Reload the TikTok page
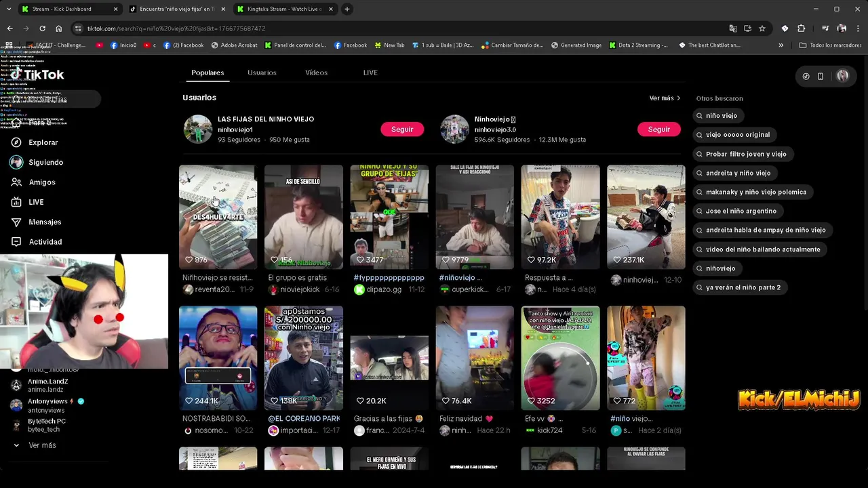868x488 pixels. tap(42, 28)
